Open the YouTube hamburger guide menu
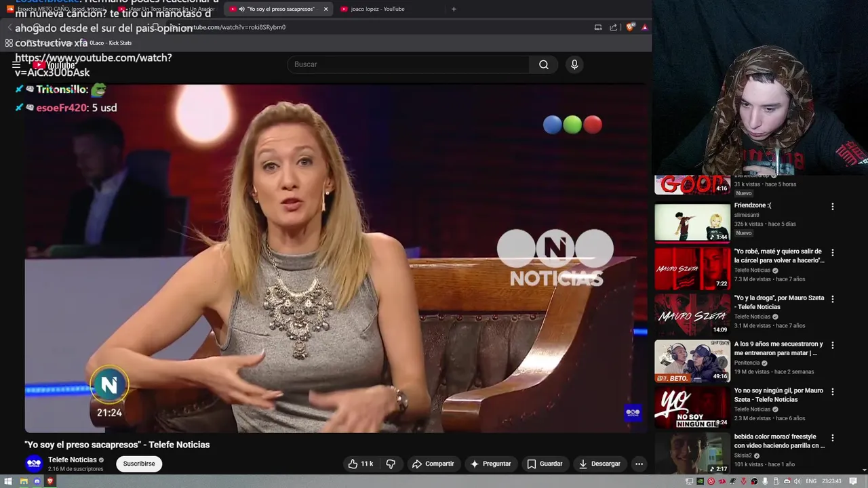 pyautogui.click(x=16, y=65)
